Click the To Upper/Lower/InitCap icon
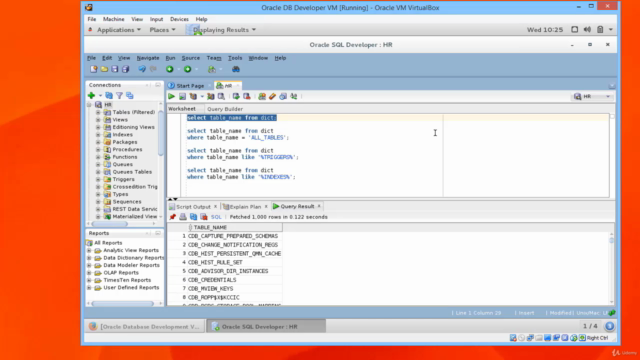640x360 pixels. coord(293,96)
